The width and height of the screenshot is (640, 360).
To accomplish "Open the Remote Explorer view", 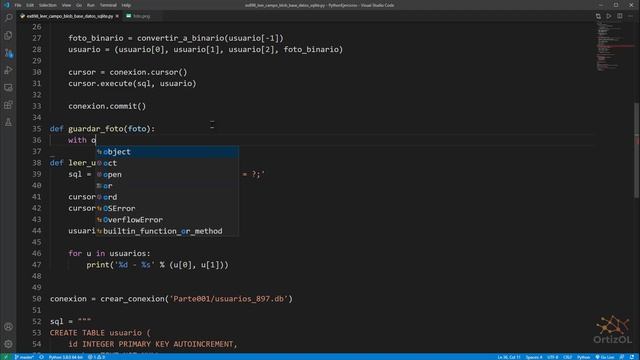I will pyautogui.click(x=8, y=87).
